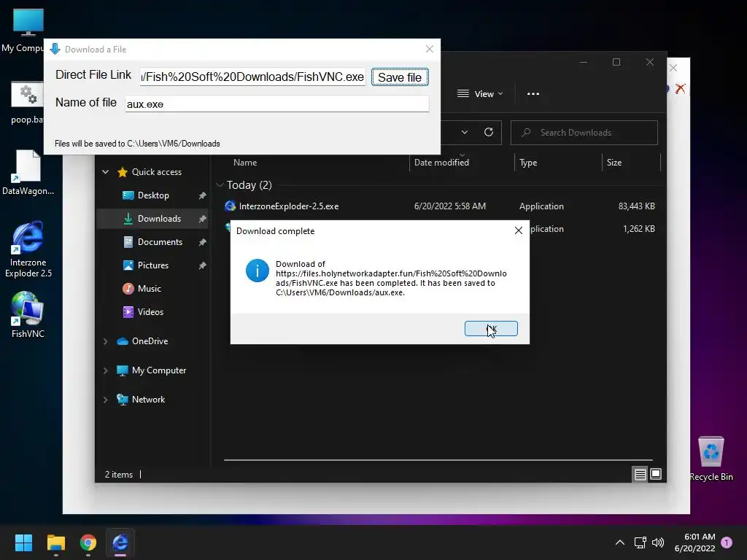The height and width of the screenshot is (560, 747).
Task: Open the See more options ellipsis in Explorer
Action: 533,94
